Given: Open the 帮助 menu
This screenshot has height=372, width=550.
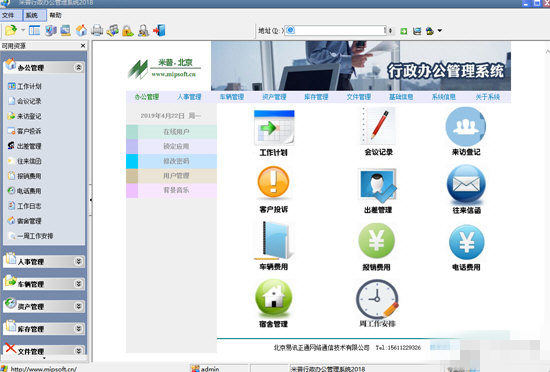Looking at the screenshot, I should [55, 15].
